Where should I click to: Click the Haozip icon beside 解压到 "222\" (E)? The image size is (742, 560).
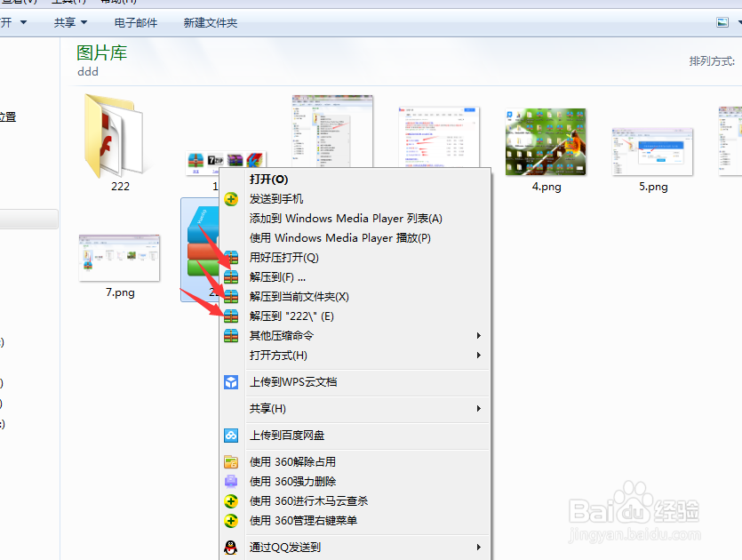coord(231,316)
